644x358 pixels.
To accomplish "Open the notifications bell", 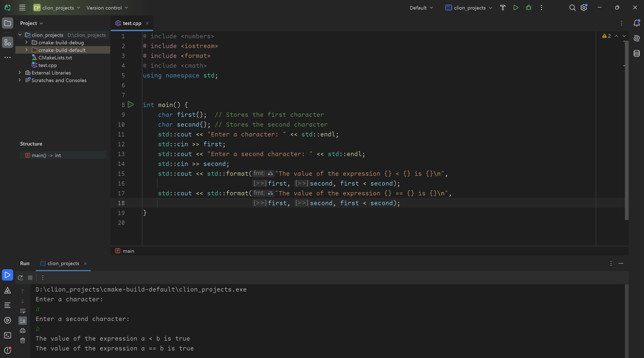I will click(x=637, y=23).
